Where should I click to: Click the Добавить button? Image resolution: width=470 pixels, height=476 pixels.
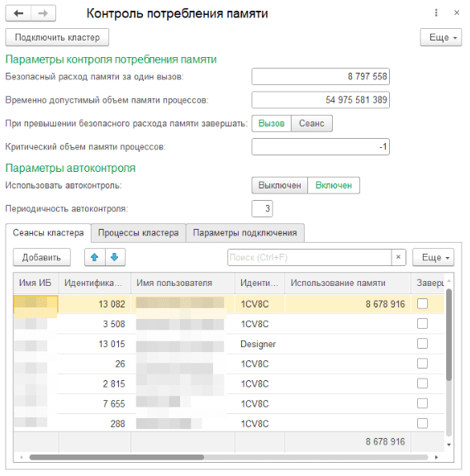click(42, 257)
